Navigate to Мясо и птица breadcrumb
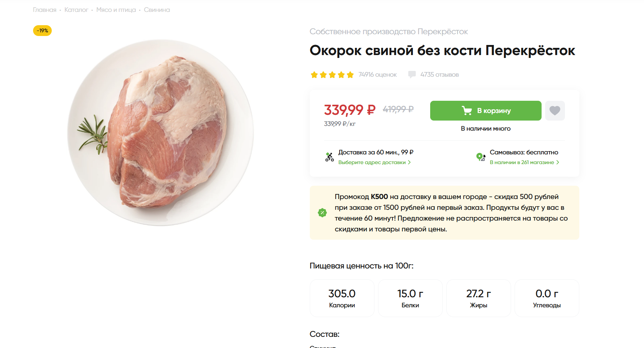The height and width of the screenshot is (348, 644). (116, 10)
